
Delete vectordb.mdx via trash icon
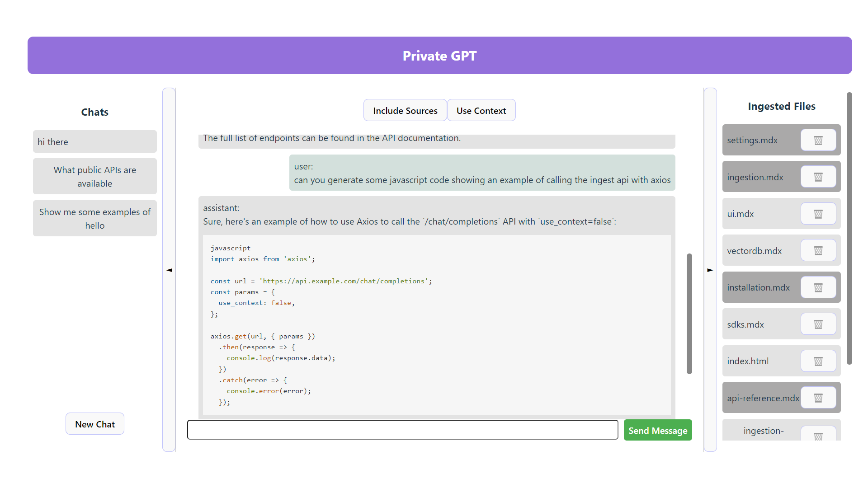pos(818,251)
